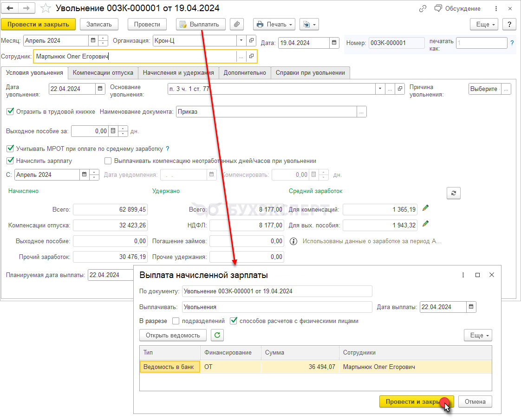
Task: Expand Основание увольнения dropdown arrow
Action: (x=380, y=89)
